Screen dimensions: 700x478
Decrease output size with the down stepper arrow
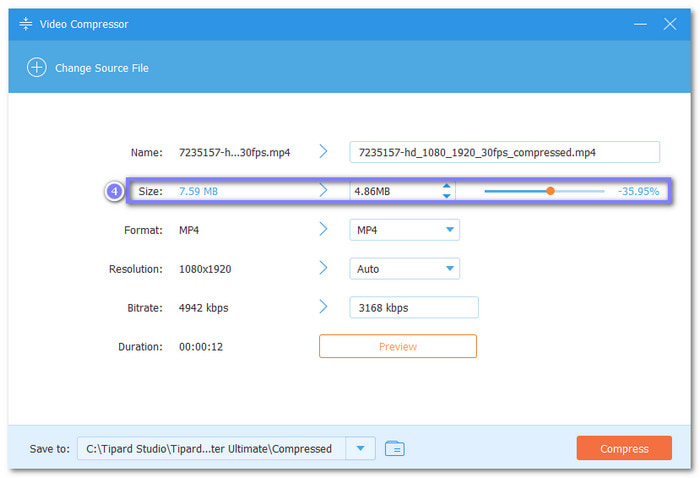446,196
